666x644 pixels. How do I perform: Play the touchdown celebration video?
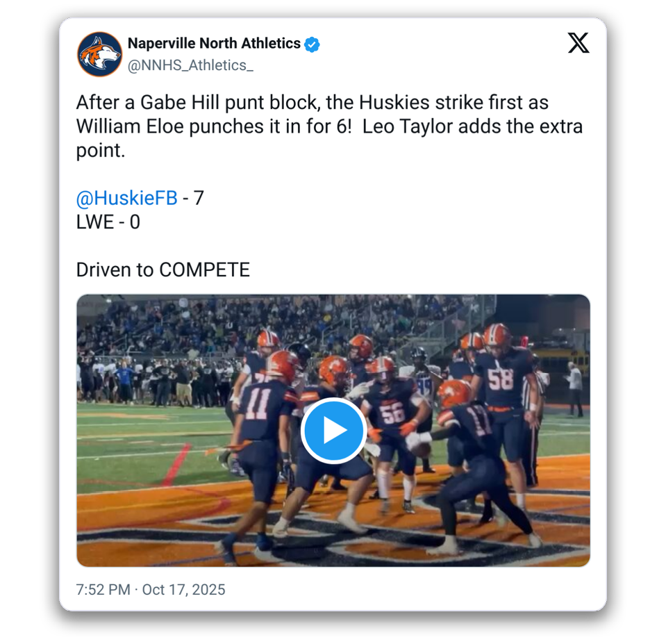(x=333, y=431)
